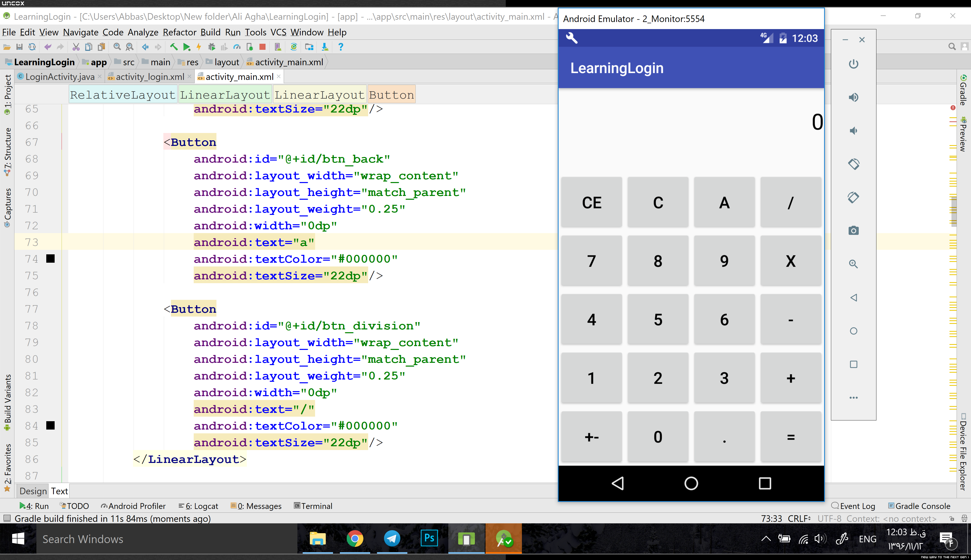
Task: Open Telegram from the Windows taskbar
Action: tap(392, 539)
